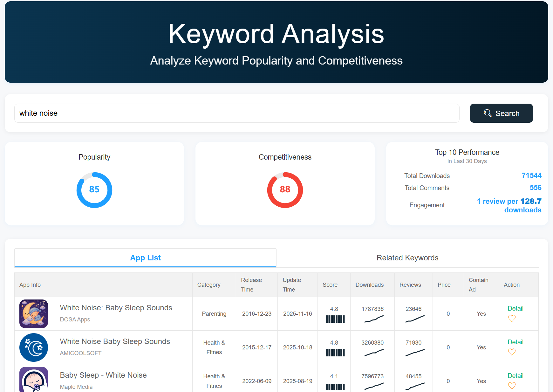Click '1 review per 128.7 downloads' engagement text

tap(509, 205)
